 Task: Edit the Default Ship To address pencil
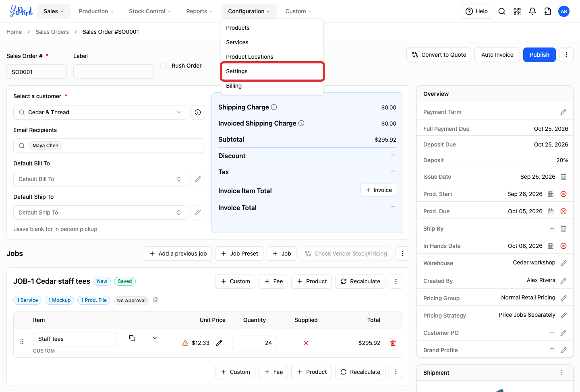(x=198, y=213)
